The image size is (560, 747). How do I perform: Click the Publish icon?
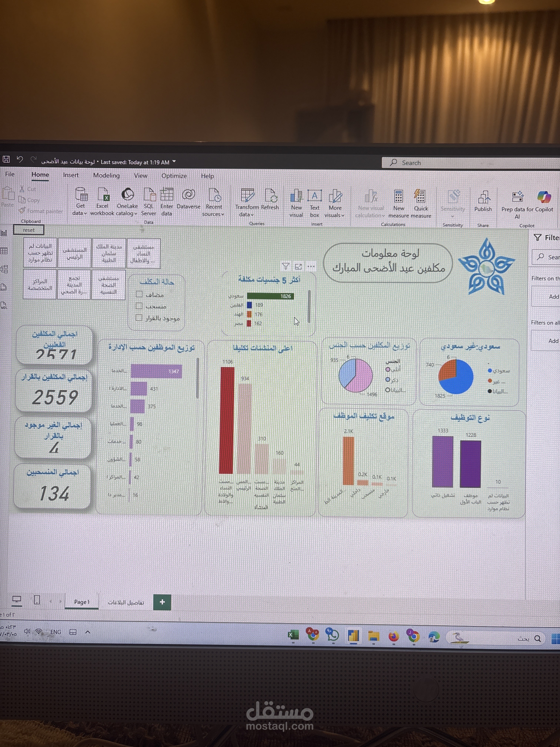click(x=484, y=197)
